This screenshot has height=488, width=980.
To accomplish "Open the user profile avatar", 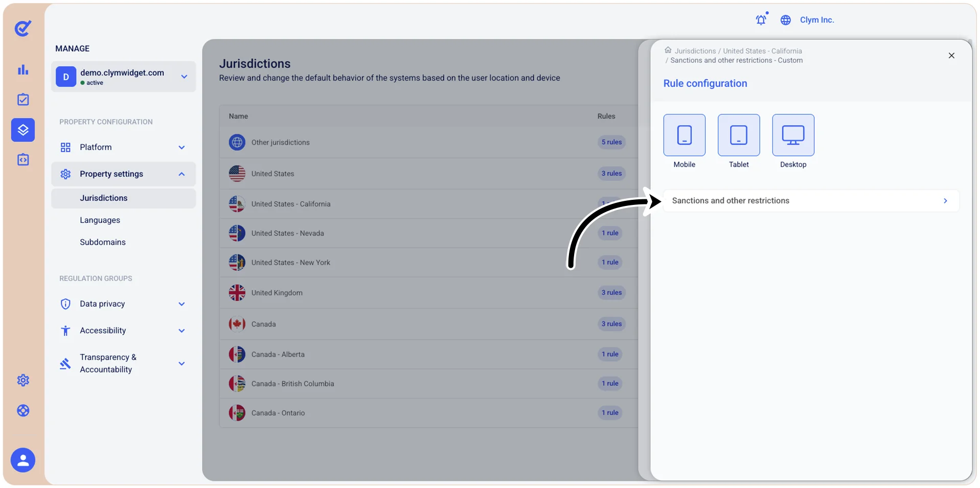I will pyautogui.click(x=23, y=460).
